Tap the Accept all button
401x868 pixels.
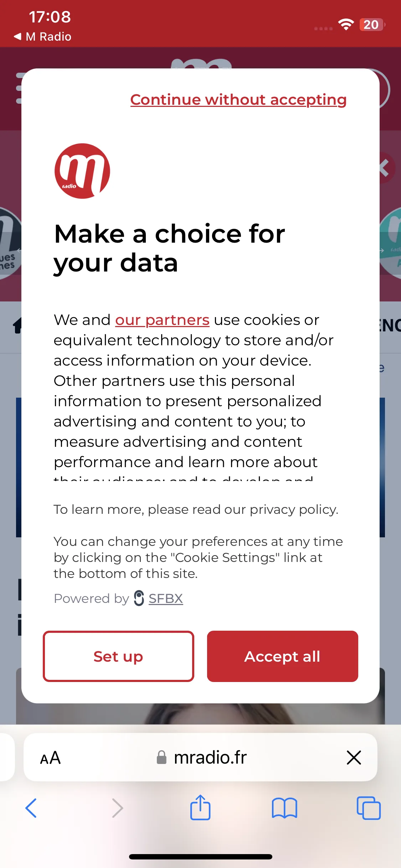tap(282, 656)
